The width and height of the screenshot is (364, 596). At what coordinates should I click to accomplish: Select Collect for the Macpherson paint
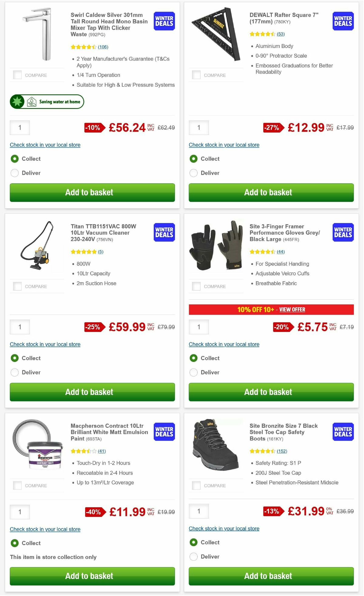15,543
